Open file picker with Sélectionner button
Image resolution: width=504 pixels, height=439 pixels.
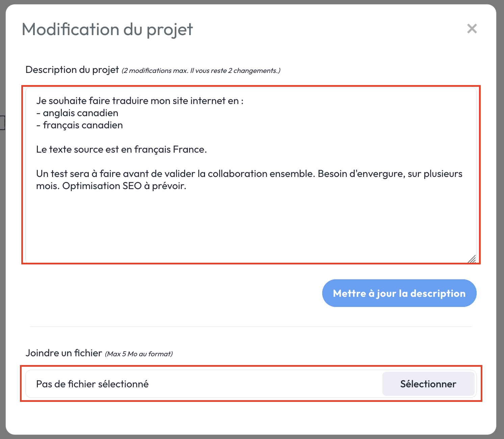(x=428, y=384)
